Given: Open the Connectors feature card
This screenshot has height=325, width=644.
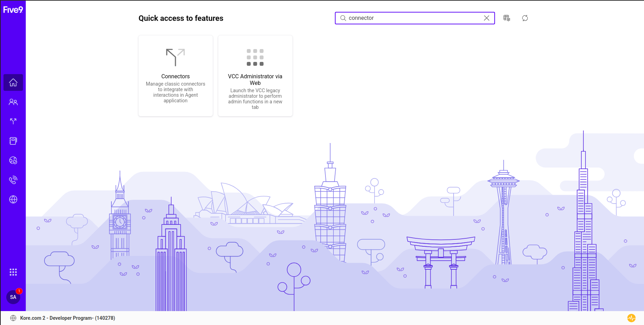Looking at the screenshot, I should pyautogui.click(x=175, y=76).
